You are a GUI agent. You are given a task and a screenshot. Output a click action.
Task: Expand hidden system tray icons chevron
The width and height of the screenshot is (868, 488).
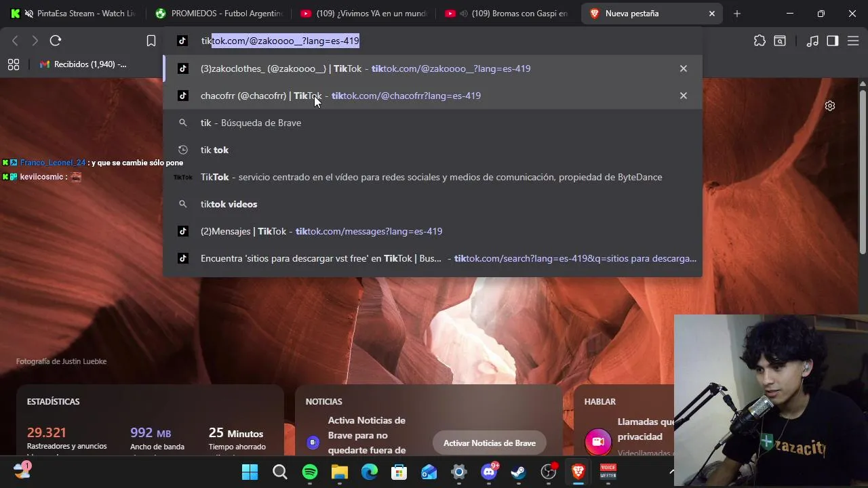pyautogui.click(x=672, y=472)
